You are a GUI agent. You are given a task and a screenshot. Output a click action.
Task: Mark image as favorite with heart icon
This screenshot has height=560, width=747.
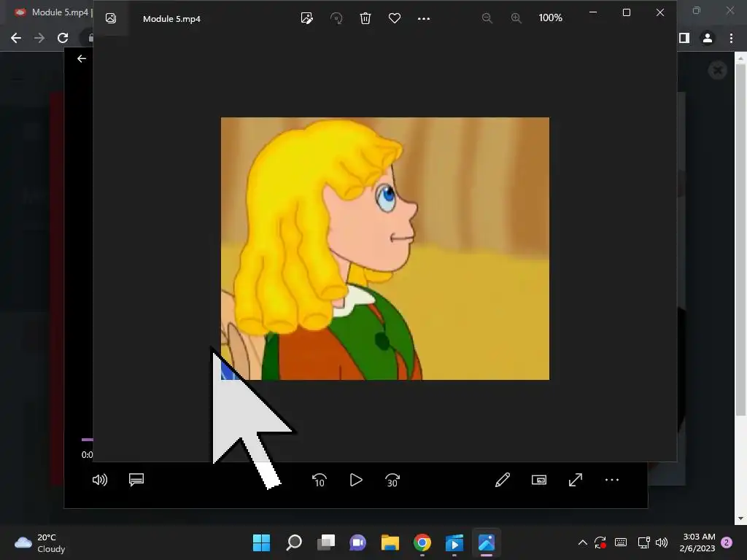click(395, 18)
